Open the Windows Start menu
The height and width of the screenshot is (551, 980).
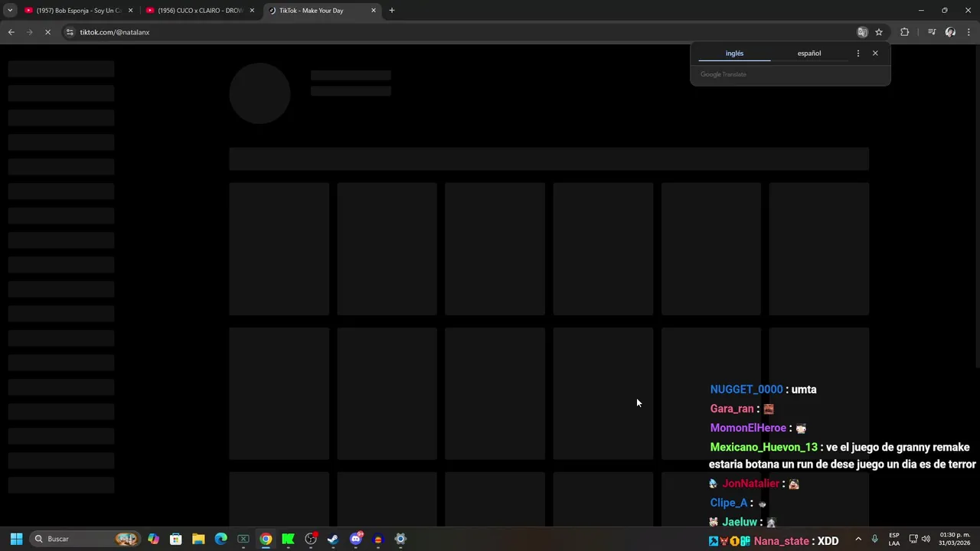tap(16, 539)
